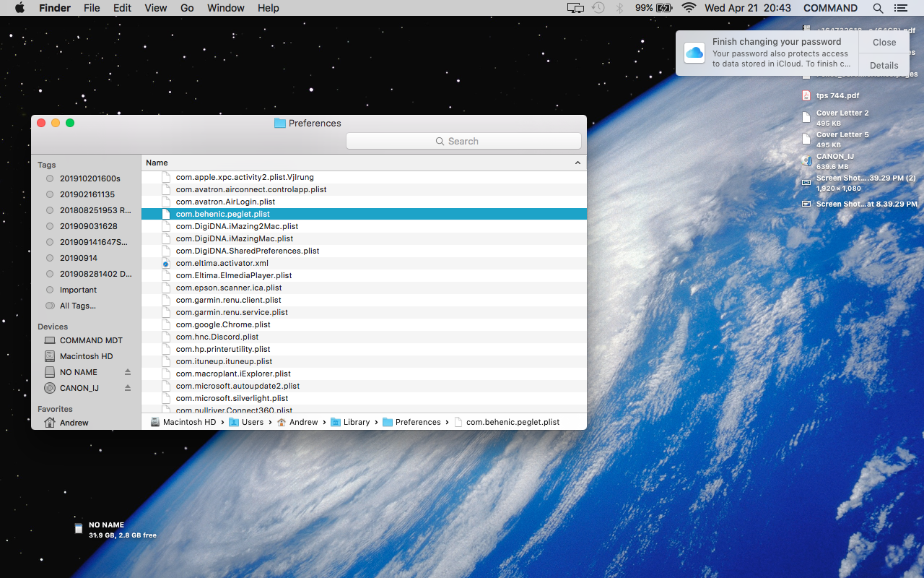Navigate to Library via the path bar

point(356,421)
